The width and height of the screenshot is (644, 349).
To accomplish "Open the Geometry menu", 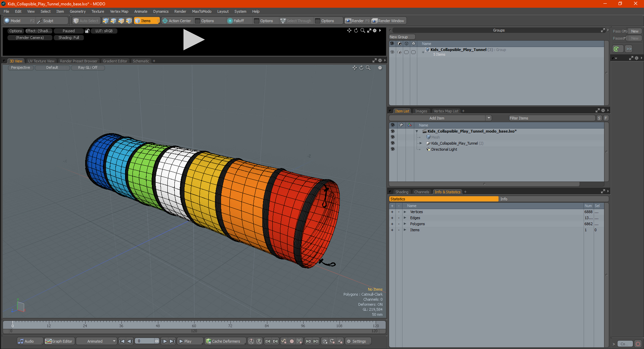I will [77, 11].
